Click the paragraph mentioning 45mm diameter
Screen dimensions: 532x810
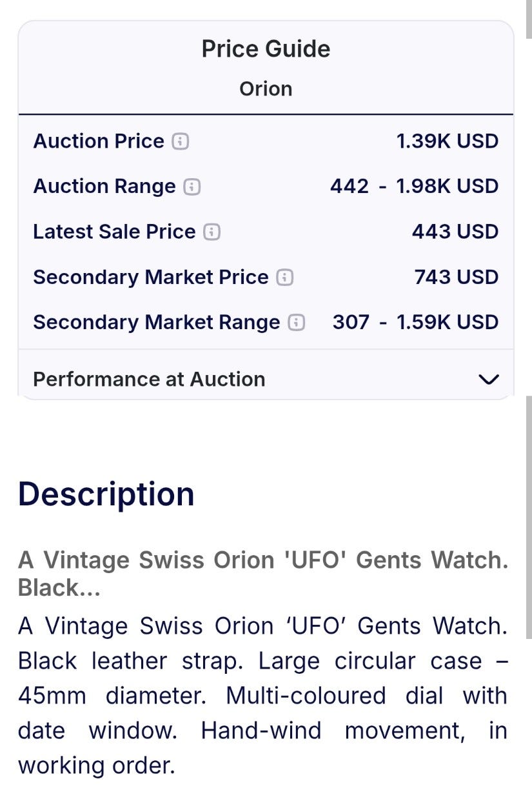pos(262,696)
